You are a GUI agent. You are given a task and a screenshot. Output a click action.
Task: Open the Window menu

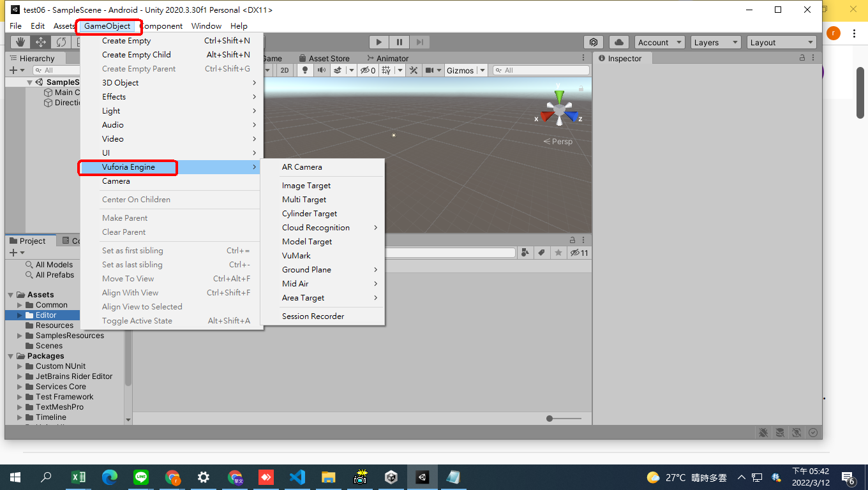tap(206, 26)
